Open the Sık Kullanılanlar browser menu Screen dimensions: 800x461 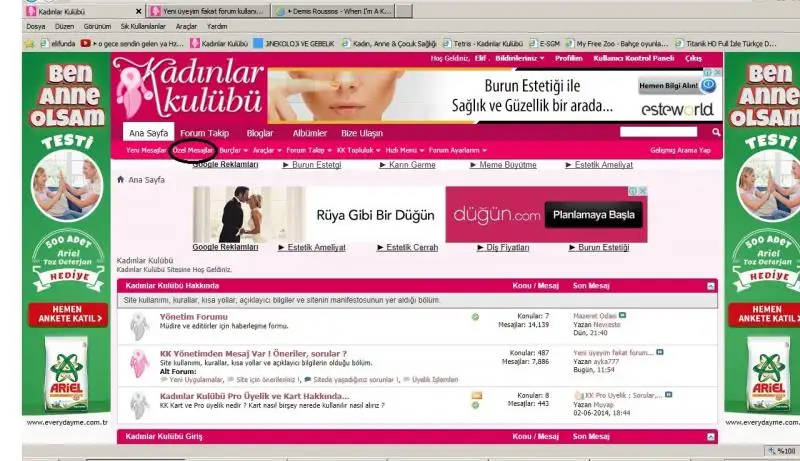point(143,27)
